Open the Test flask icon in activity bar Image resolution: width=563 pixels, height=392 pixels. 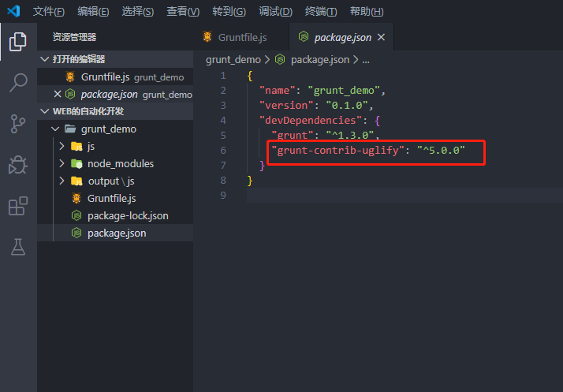pos(17,247)
